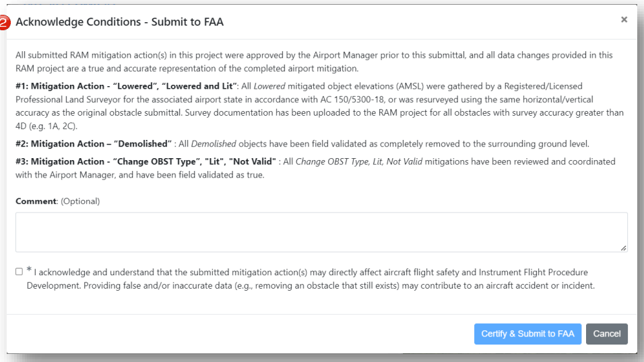Click the dialog title Acknowledge Conditions - Submit to FAA

(119, 23)
